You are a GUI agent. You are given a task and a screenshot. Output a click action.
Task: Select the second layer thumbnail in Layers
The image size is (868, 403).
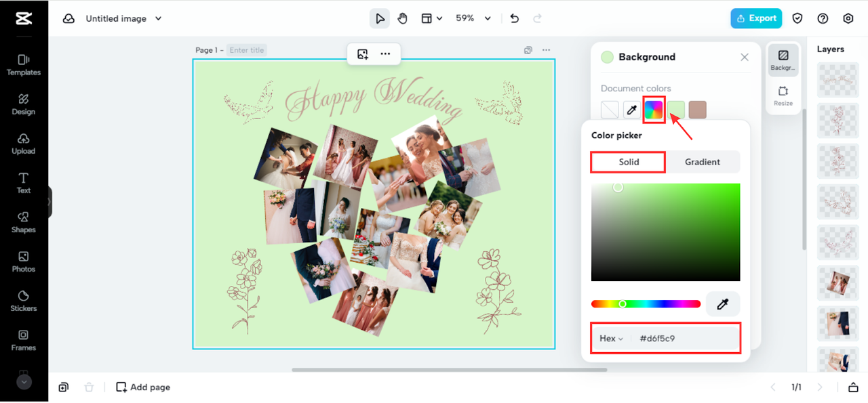pos(838,121)
